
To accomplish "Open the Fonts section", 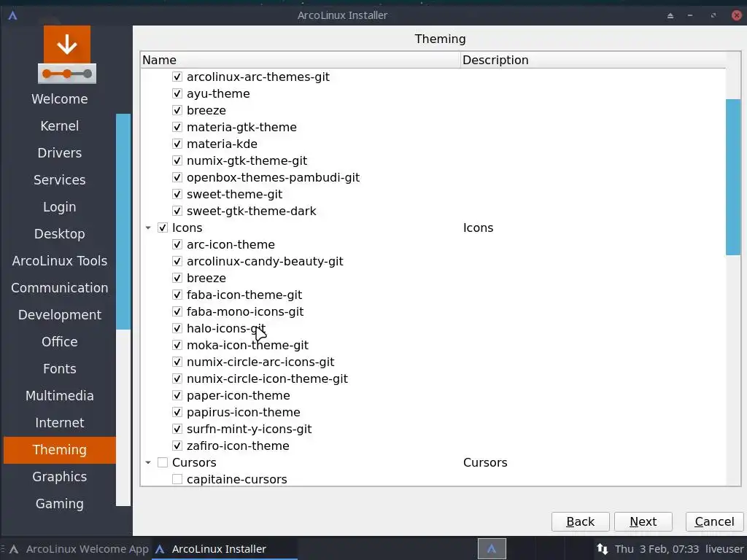I will coord(60,368).
